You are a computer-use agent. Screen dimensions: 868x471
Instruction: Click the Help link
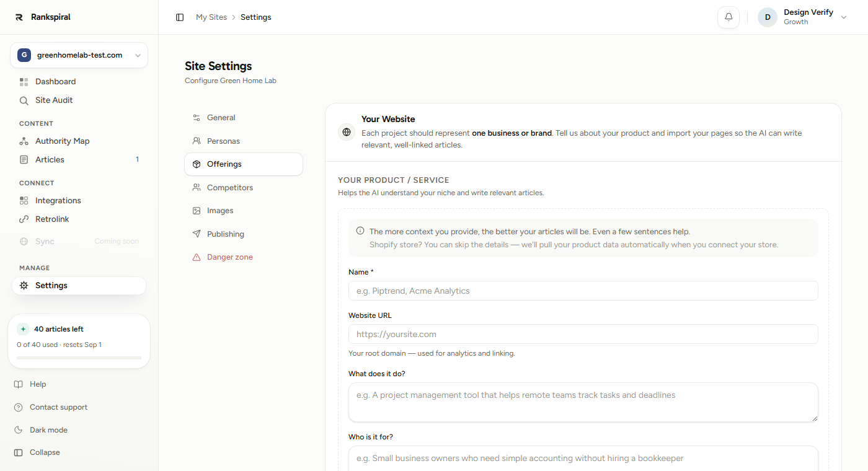[x=38, y=384]
